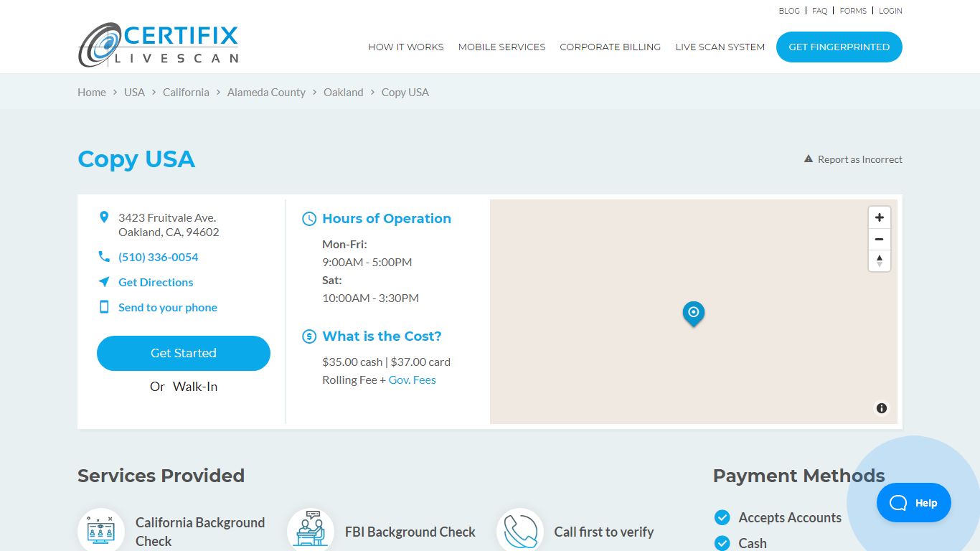Viewport: 980px width, 551px height.
Task: Click the Accepts Accounts checkmark icon
Action: [722, 517]
